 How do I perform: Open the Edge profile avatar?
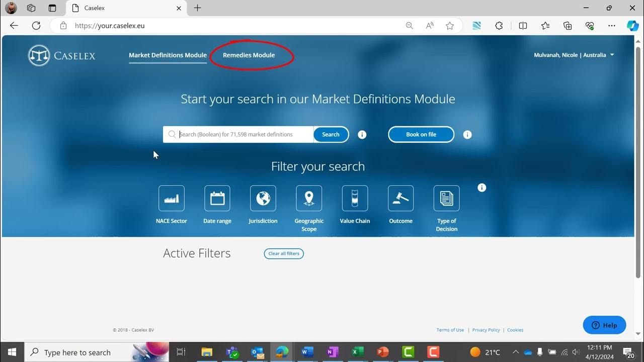[x=11, y=8]
